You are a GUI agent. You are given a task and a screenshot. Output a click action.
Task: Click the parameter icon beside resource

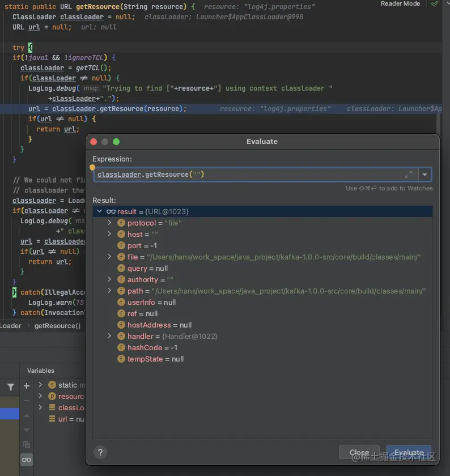point(52,396)
